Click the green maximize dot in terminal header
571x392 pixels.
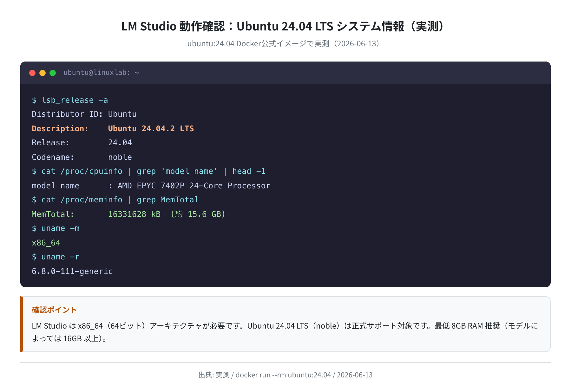53,73
